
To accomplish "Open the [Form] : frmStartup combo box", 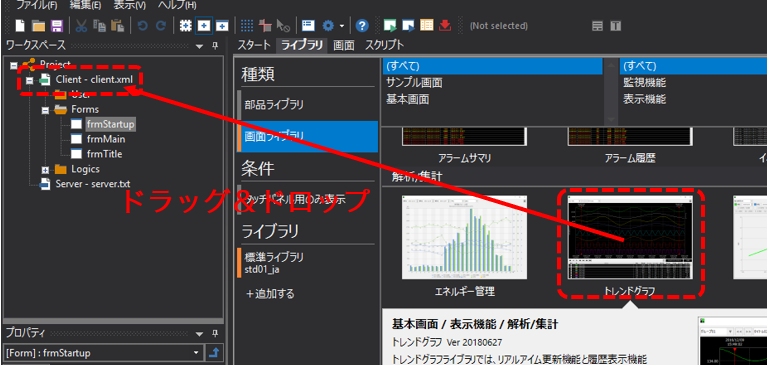I will pyautogui.click(x=103, y=352).
